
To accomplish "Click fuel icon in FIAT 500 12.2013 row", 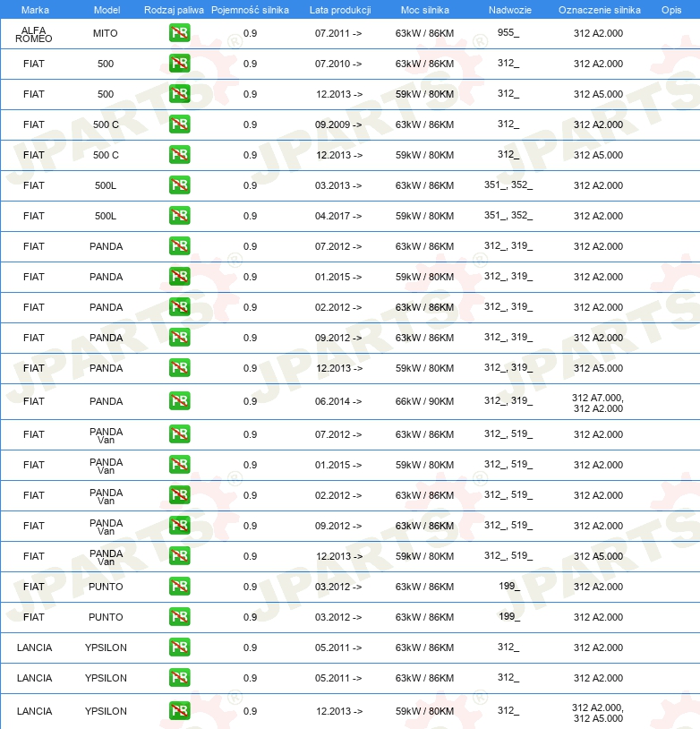I will (179, 94).
